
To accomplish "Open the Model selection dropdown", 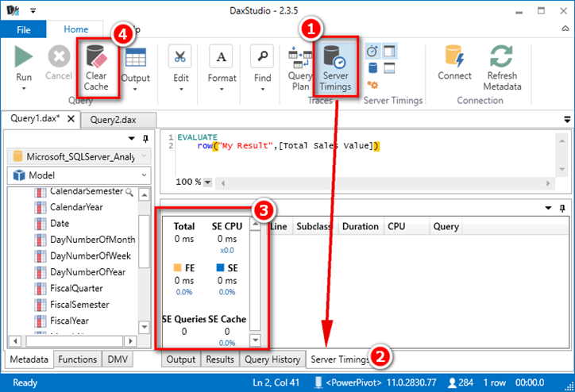I will [79, 175].
